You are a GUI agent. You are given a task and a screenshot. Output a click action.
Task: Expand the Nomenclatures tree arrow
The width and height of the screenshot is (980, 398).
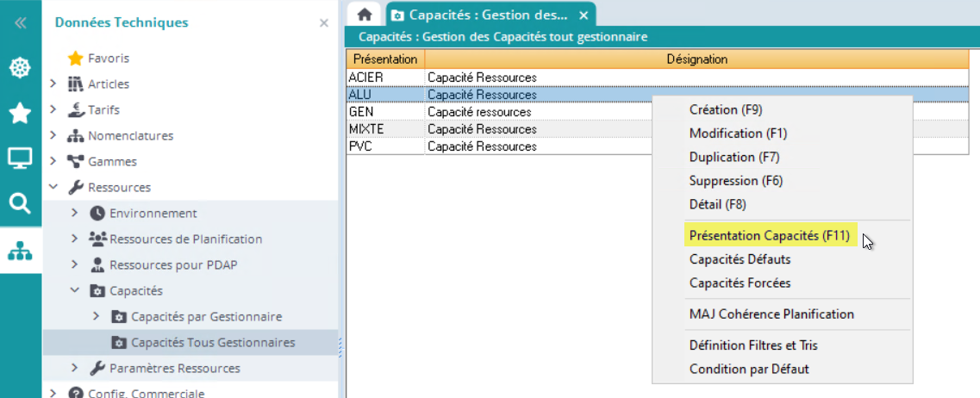(53, 135)
